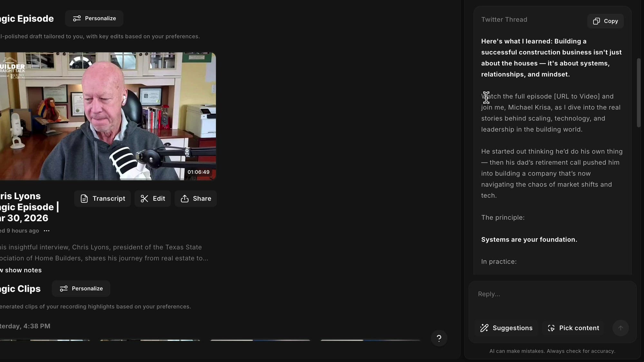Switch to the Twitter Thread panel header
Image resolution: width=644 pixels, height=362 pixels.
click(504, 19)
